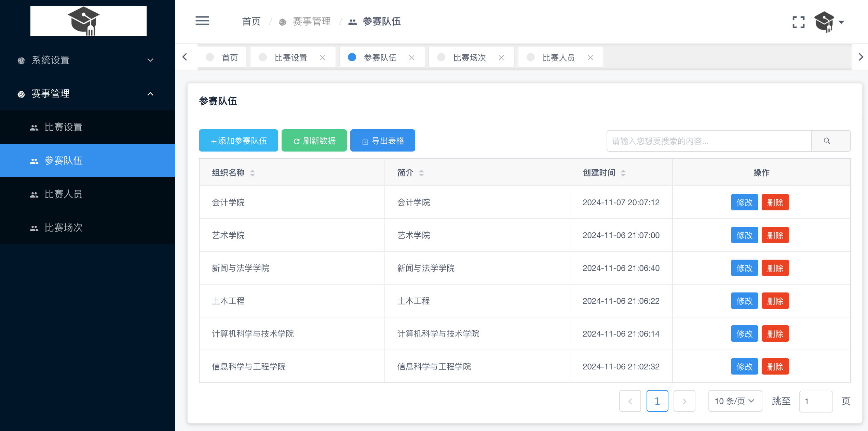
Task: Click 导出表格 button
Action: point(383,141)
